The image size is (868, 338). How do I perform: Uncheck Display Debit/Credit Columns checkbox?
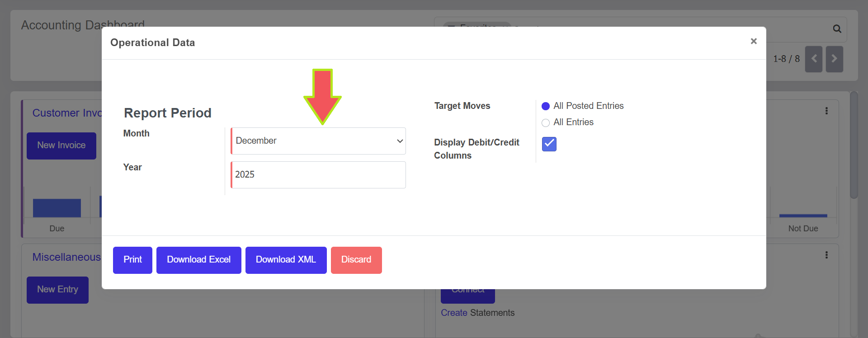(x=549, y=144)
